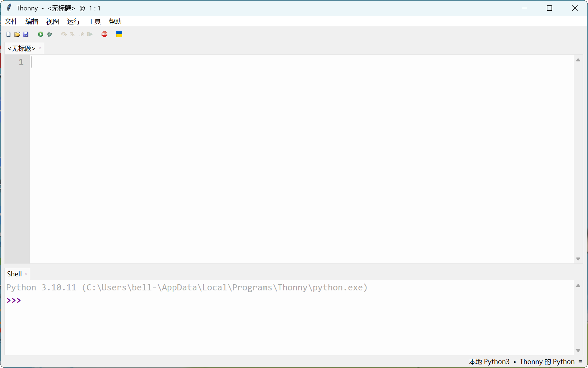Close the <无标题> tab
The width and height of the screenshot is (588, 368).
[x=39, y=48]
